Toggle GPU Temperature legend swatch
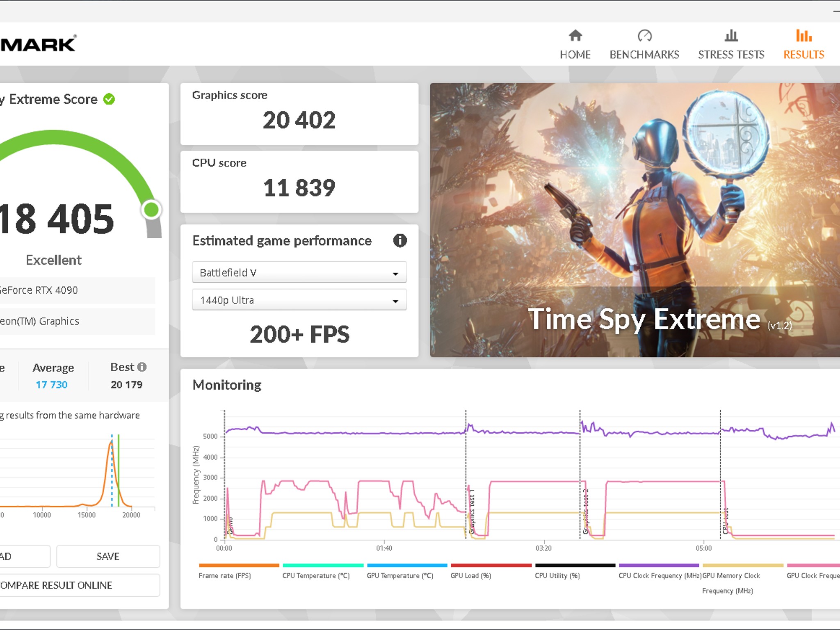Screen dimensions: 840x630 (x=407, y=566)
